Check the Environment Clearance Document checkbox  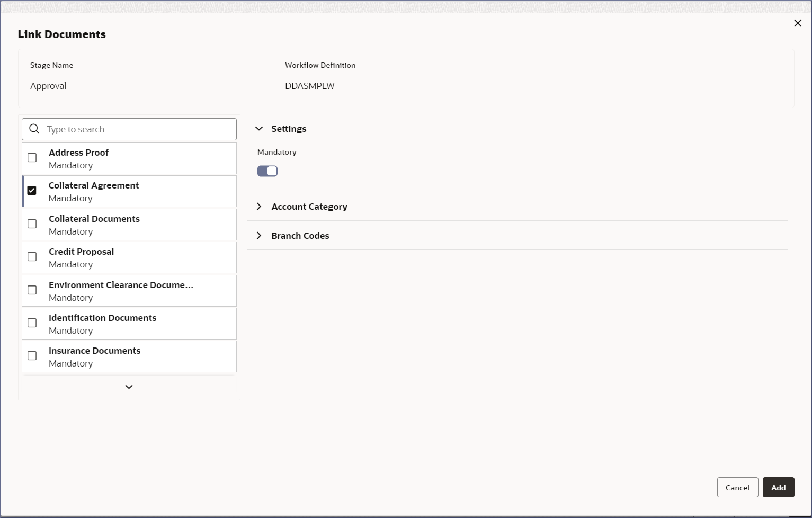(x=32, y=290)
